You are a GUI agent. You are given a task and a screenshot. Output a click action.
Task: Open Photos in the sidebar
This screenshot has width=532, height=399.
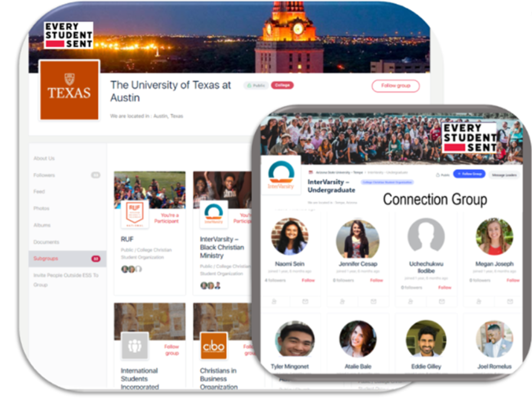tap(41, 208)
